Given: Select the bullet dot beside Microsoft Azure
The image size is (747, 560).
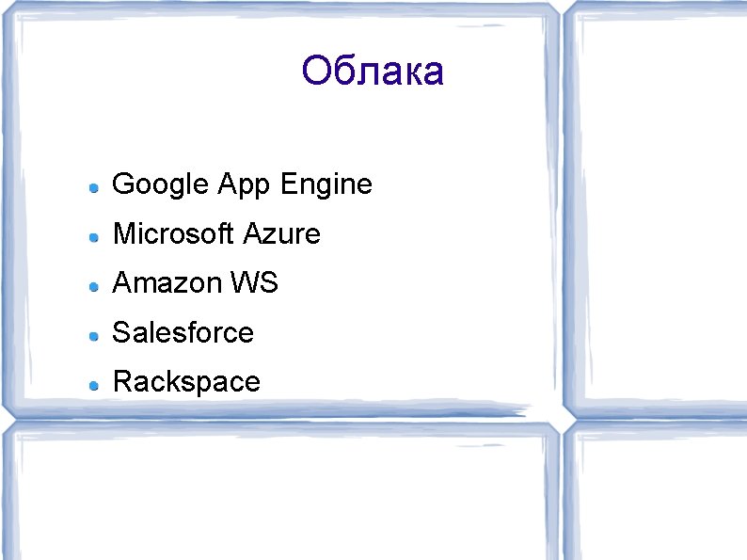Looking at the screenshot, I should [94, 237].
